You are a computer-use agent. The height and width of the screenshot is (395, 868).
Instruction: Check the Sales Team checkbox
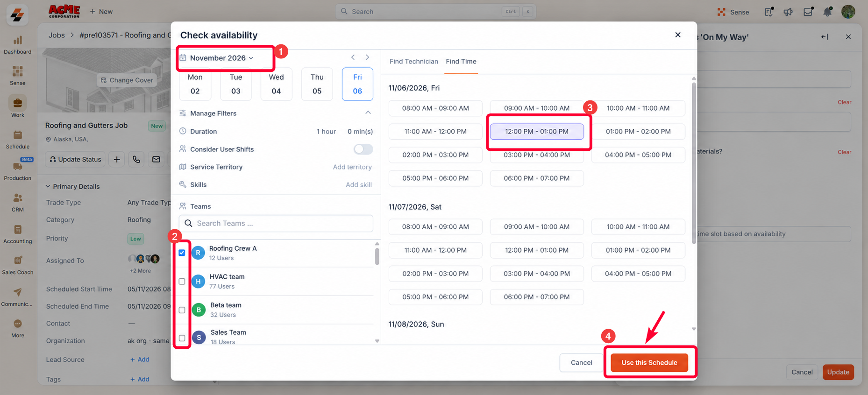click(182, 338)
